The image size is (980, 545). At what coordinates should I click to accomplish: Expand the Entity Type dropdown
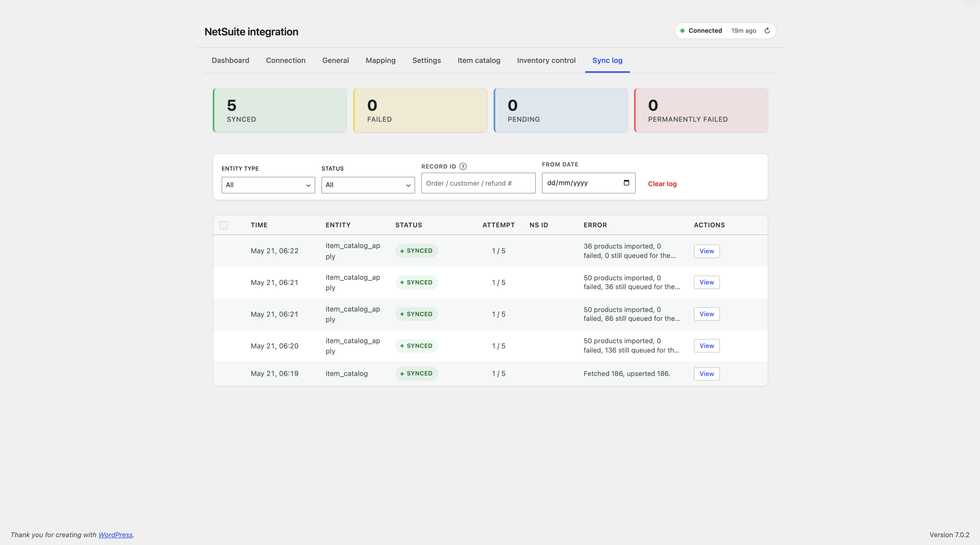(268, 185)
